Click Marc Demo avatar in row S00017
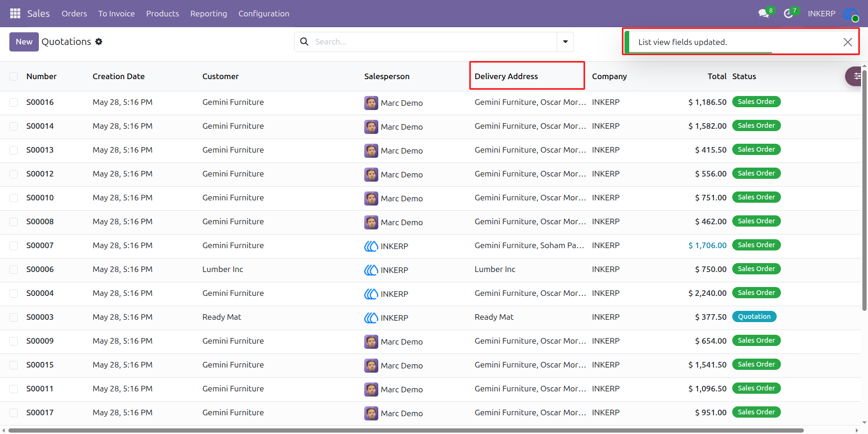 click(371, 413)
